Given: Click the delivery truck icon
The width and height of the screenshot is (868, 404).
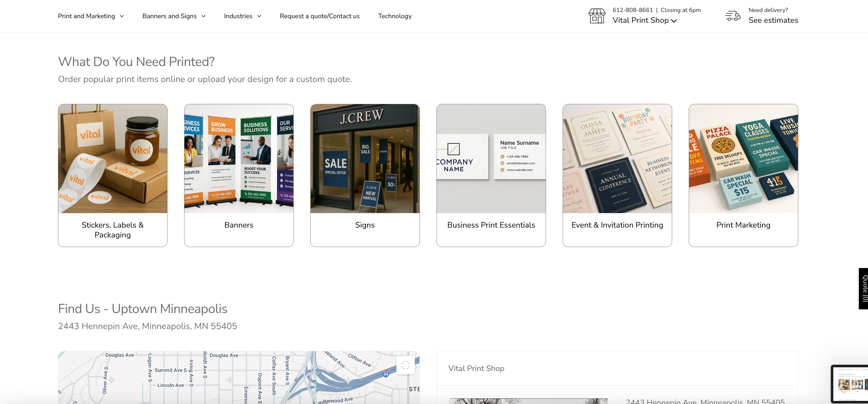Looking at the screenshot, I should point(733,15).
